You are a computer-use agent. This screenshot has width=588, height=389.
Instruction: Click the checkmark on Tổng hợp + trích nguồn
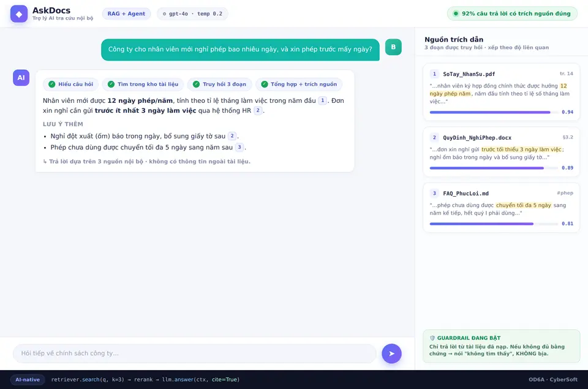click(265, 84)
